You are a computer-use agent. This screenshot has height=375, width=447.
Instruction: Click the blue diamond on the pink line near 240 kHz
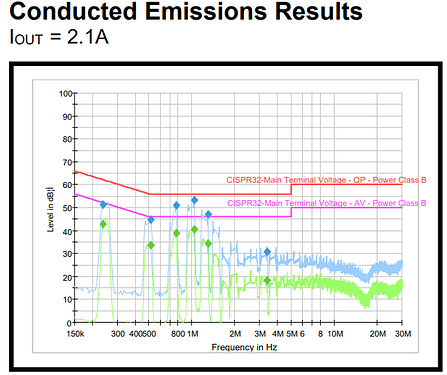pyautogui.click(x=103, y=205)
